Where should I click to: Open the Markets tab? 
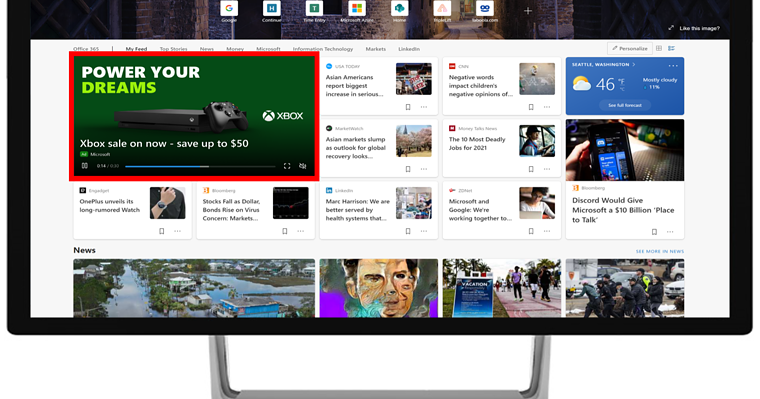click(376, 49)
